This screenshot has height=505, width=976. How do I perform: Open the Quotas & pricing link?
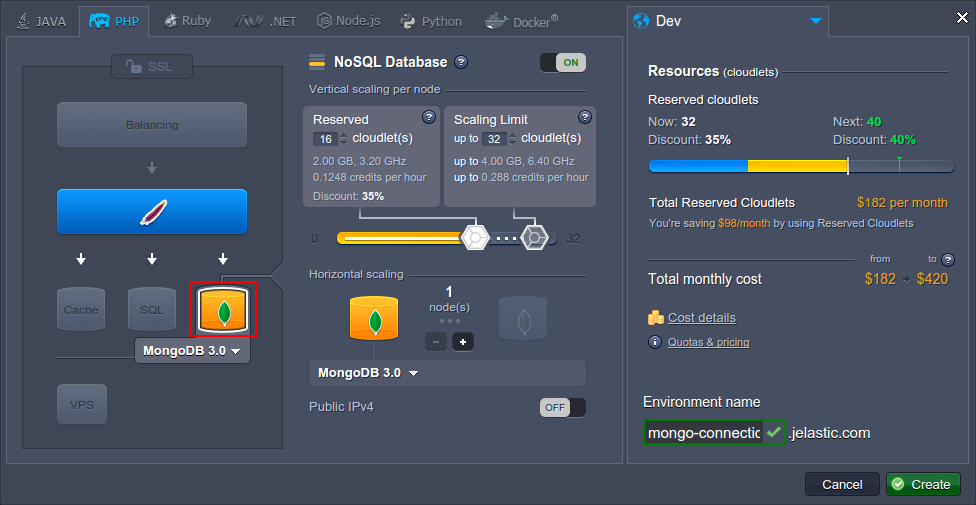pyautogui.click(x=708, y=342)
